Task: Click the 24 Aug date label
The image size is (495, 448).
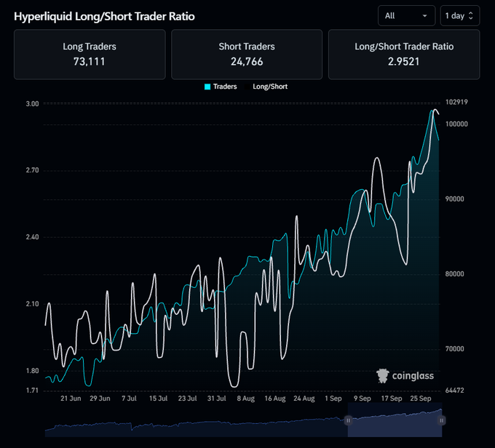Action: (304, 399)
